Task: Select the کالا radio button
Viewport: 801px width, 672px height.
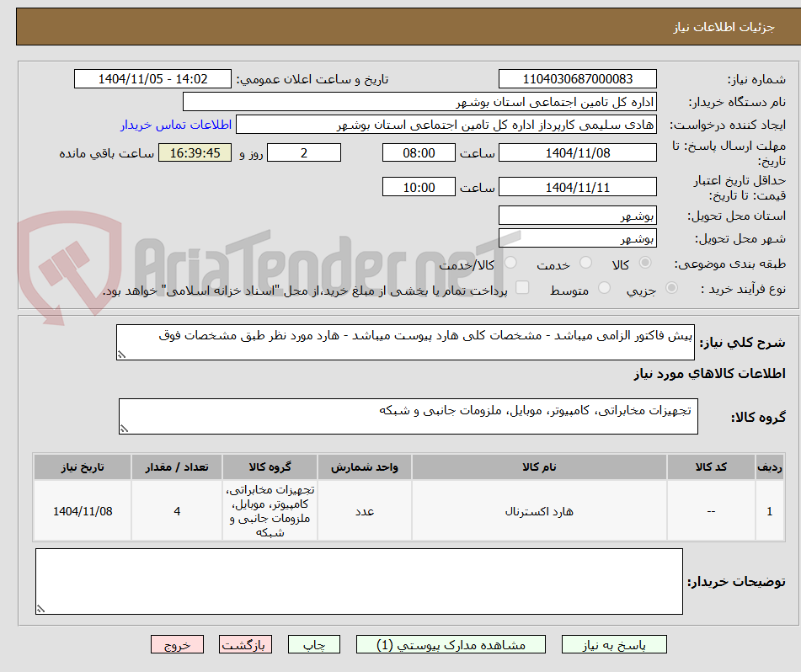Action: click(645, 263)
